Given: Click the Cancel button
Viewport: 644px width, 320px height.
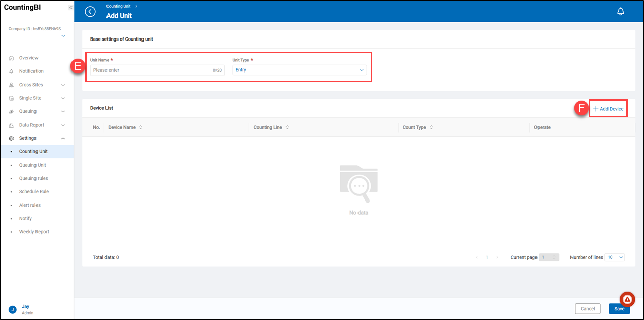Looking at the screenshot, I should pos(587,309).
